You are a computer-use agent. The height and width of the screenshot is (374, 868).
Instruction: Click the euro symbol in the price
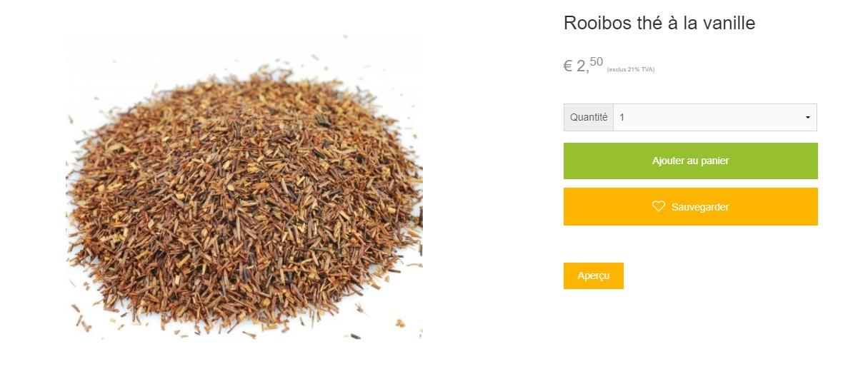coord(568,66)
